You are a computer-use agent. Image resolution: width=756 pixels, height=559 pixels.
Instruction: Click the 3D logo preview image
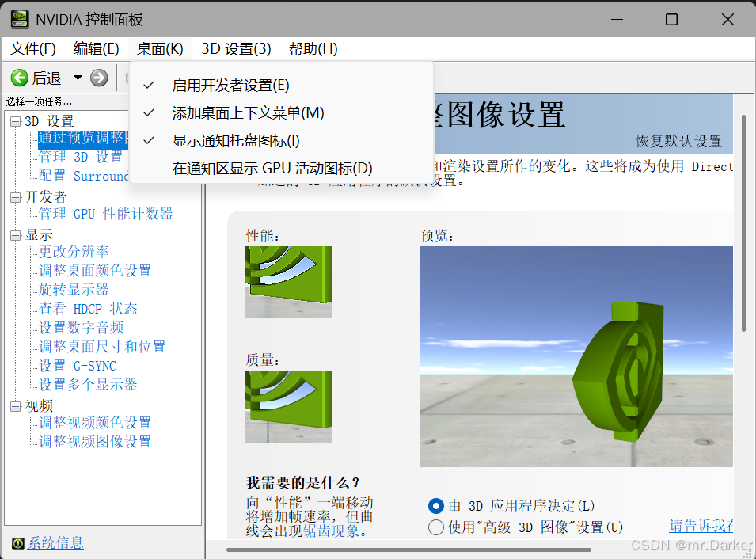tap(576, 356)
